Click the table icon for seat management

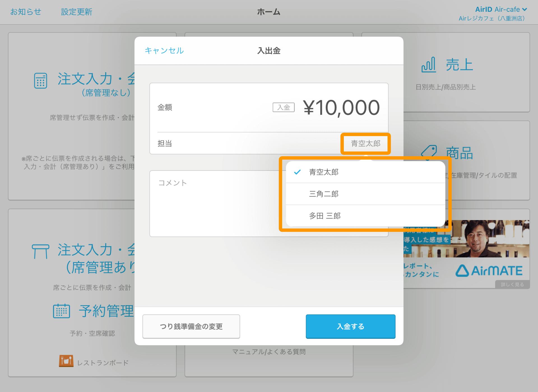pos(41,251)
